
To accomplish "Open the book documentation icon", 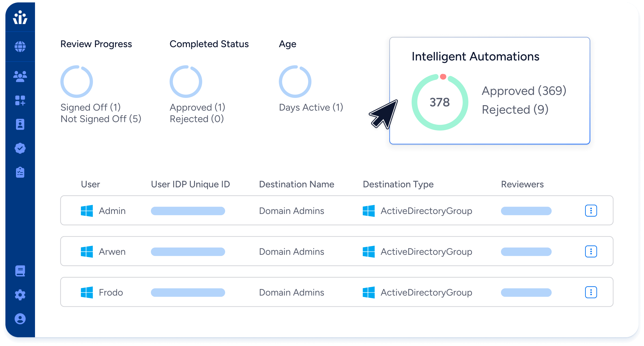I will point(20,271).
